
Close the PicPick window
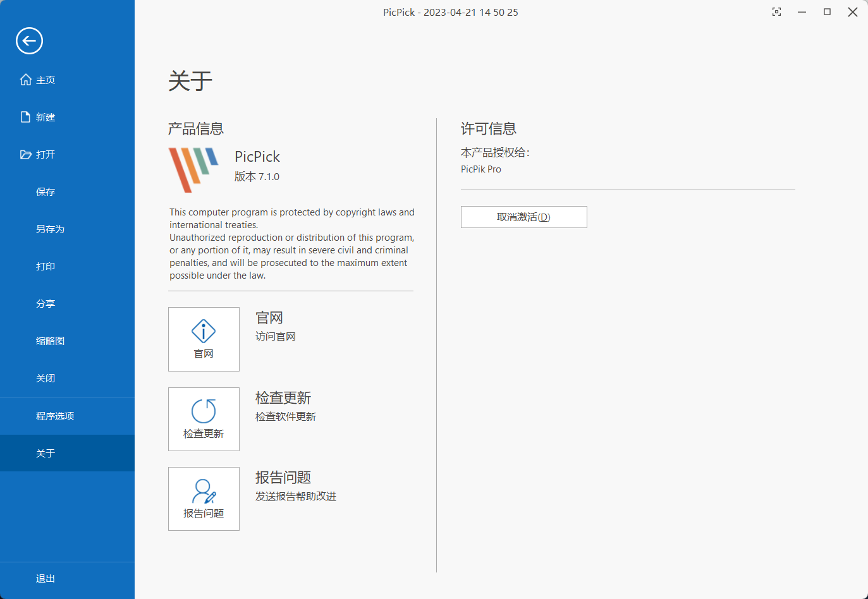853,12
